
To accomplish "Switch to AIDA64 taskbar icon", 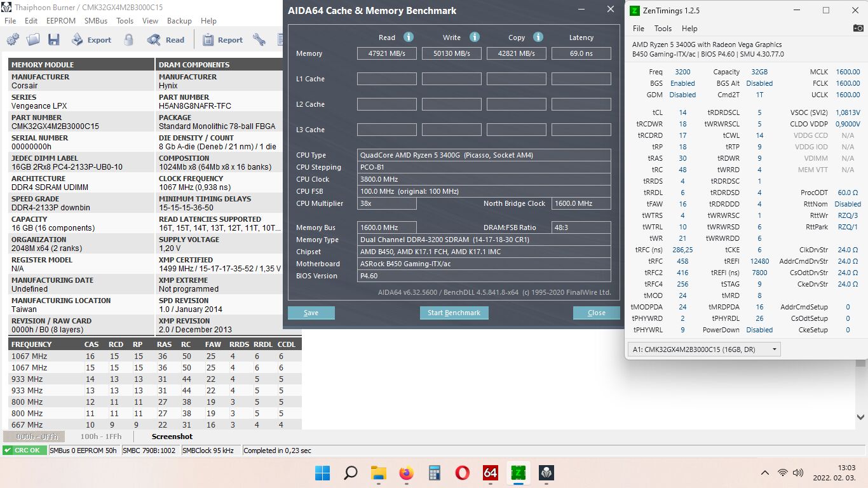I will [x=491, y=473].
